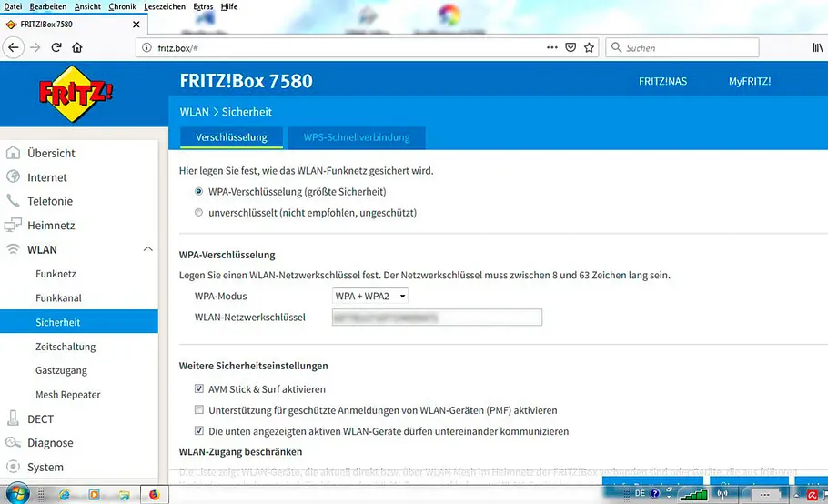Click the WLAN wifi icon in sidebar
The height and width of the screenshot is (504, 828).
tap(13, 249)
